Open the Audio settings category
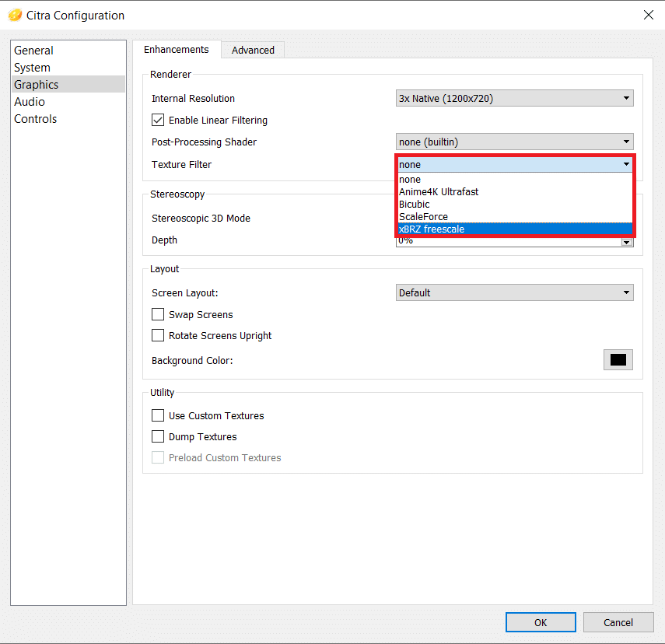This screenshot has width=665, height=644. click(x=30, y=102)
